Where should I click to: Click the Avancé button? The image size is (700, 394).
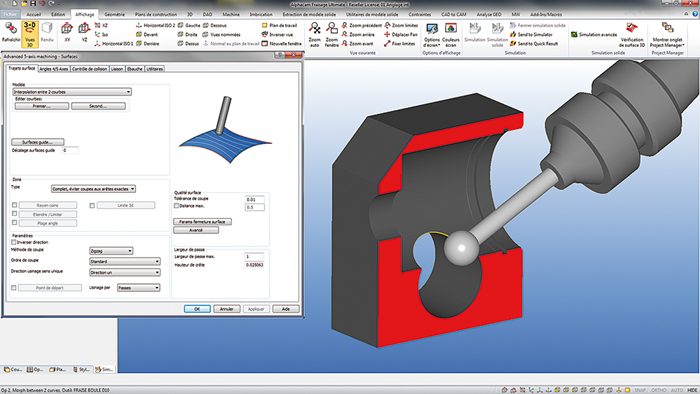click(196, 230)
